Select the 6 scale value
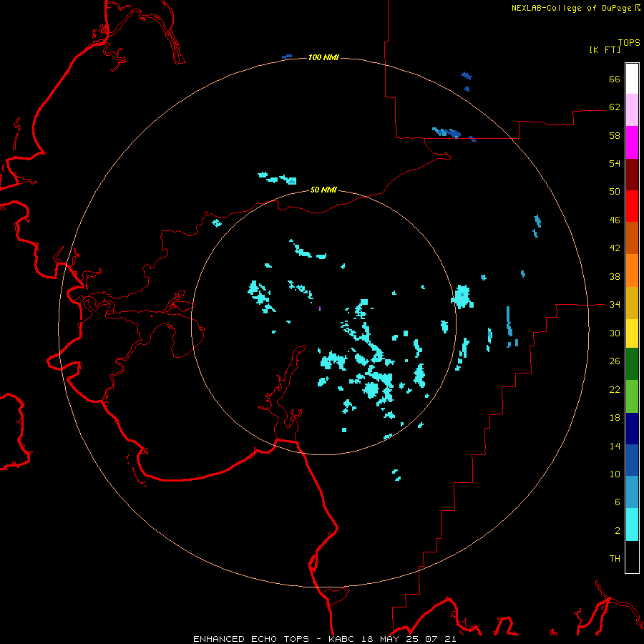This screenshot has height=644, width=644. (x=618, y=502)
